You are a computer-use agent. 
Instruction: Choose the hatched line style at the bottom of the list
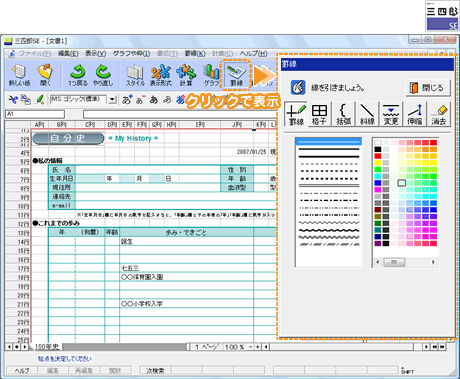pyautogui.click(x=329, y=244)
